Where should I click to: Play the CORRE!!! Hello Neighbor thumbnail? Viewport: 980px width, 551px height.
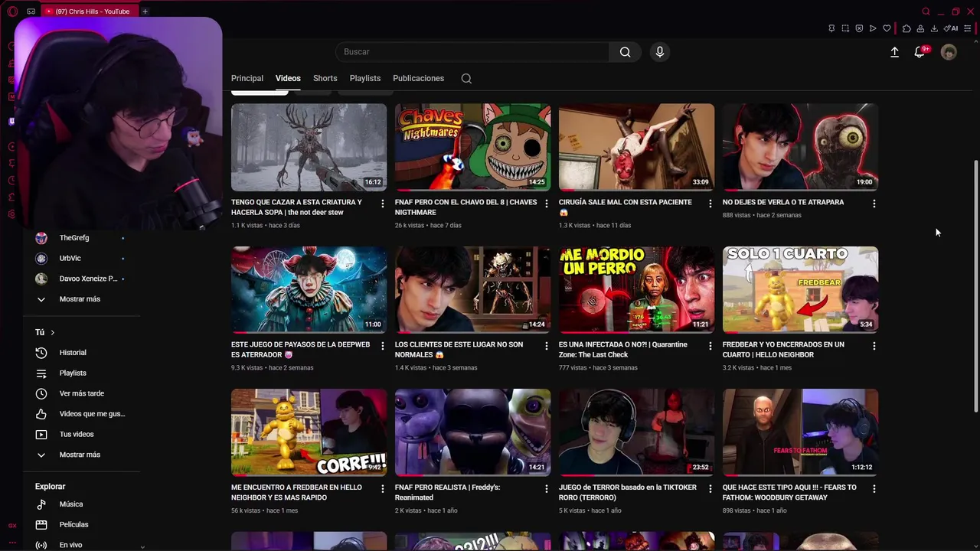pos(309,432)
